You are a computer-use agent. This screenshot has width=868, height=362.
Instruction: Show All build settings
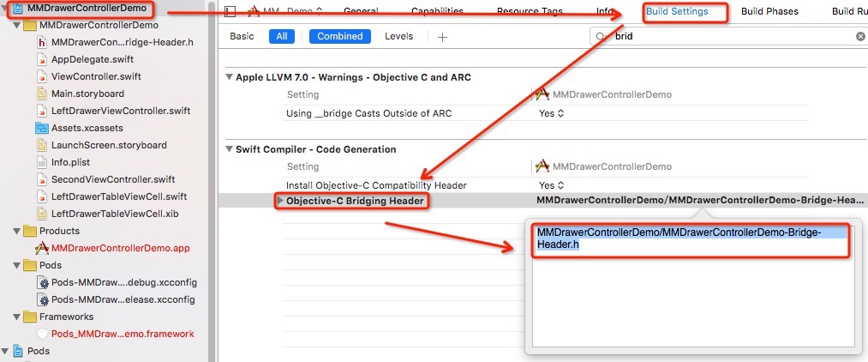[282, 36]
